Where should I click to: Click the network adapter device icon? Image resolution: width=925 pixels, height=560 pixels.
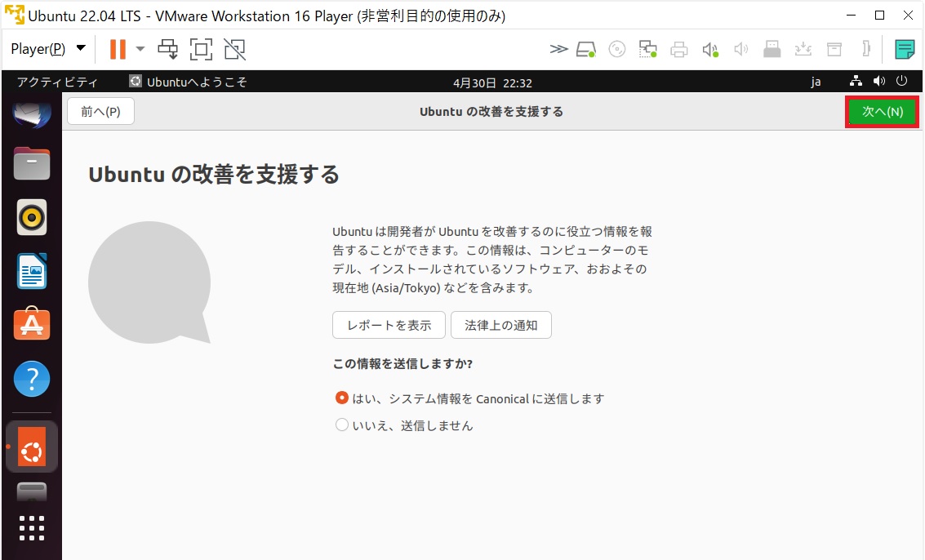click(x=647, y=49)
